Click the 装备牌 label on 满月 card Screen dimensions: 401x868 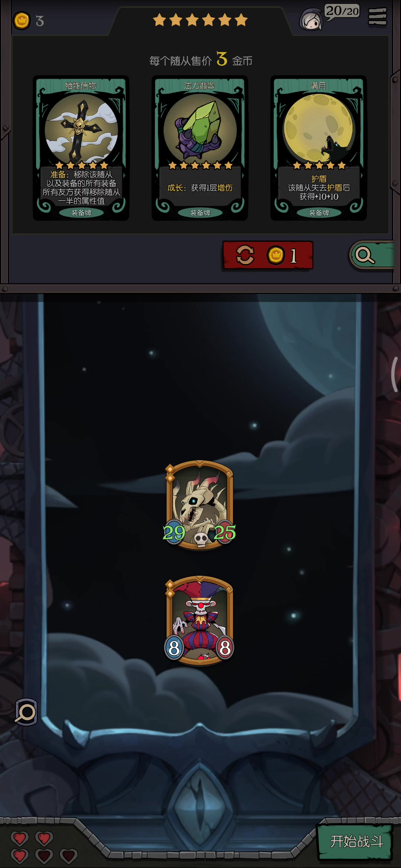pyautogui.click(x=319, y=213)
